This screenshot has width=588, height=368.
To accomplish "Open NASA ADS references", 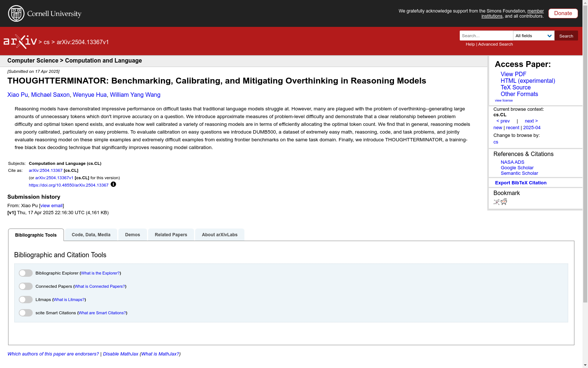I will [512, 162].
